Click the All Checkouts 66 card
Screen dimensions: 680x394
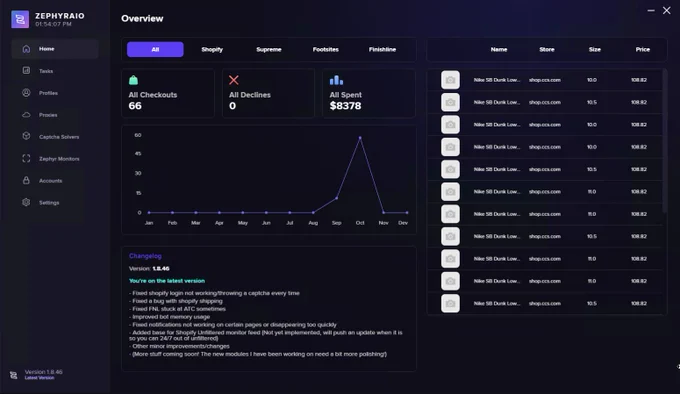tap(168, 93)
